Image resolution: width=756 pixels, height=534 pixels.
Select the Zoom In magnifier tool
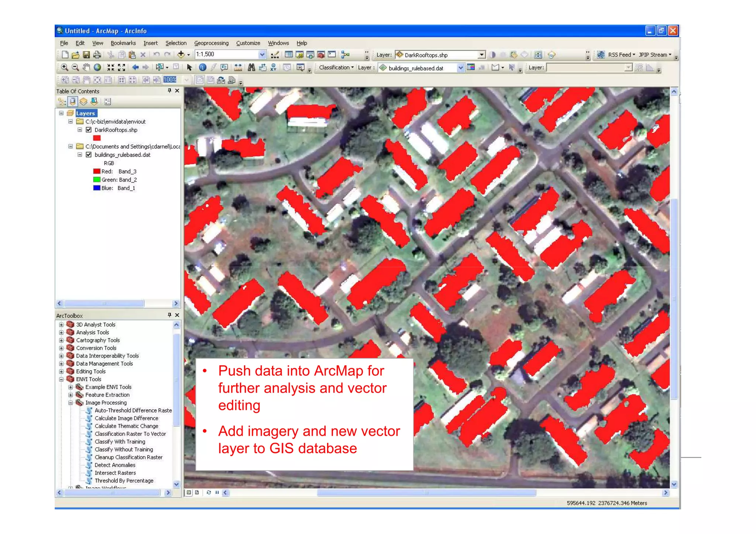tap(65, 67)
